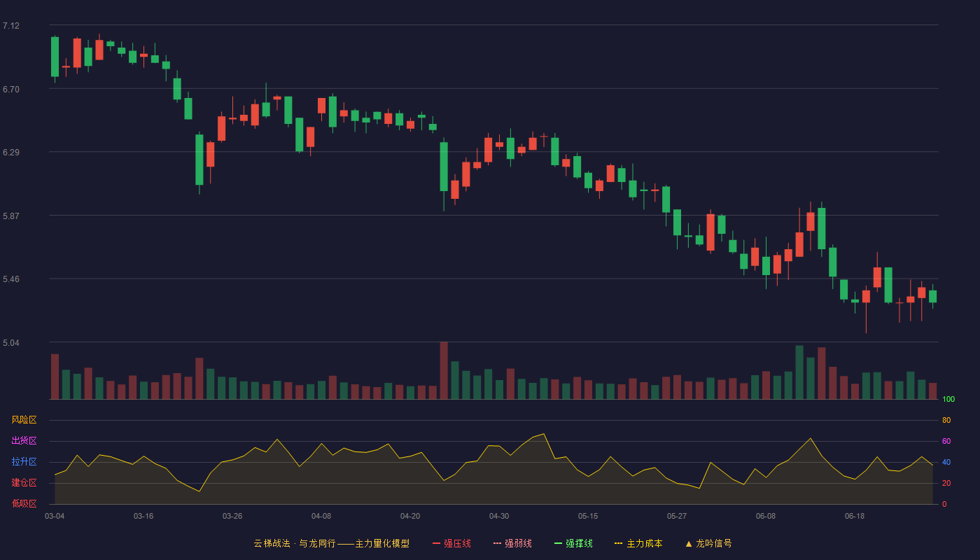Click the 06-08 date label

tap(766, 516)
